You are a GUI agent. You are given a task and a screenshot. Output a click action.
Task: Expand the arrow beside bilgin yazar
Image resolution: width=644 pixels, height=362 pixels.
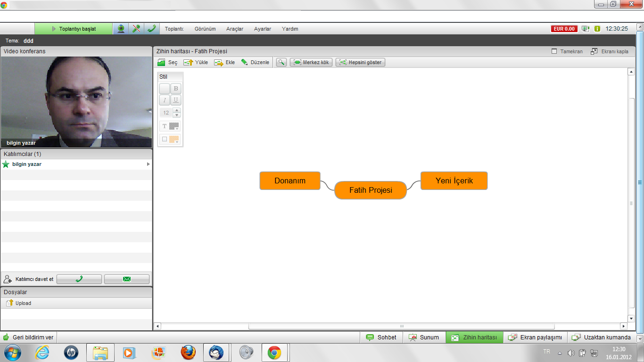(149, 164)
